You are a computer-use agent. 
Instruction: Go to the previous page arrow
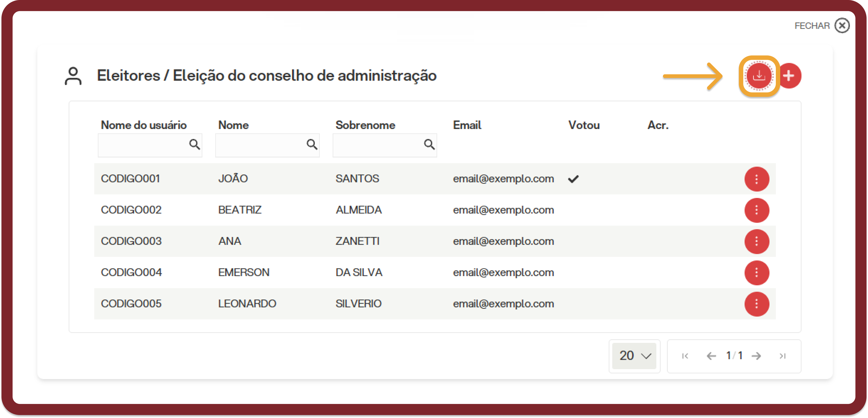pyautogui.click(x=711, y=356)
